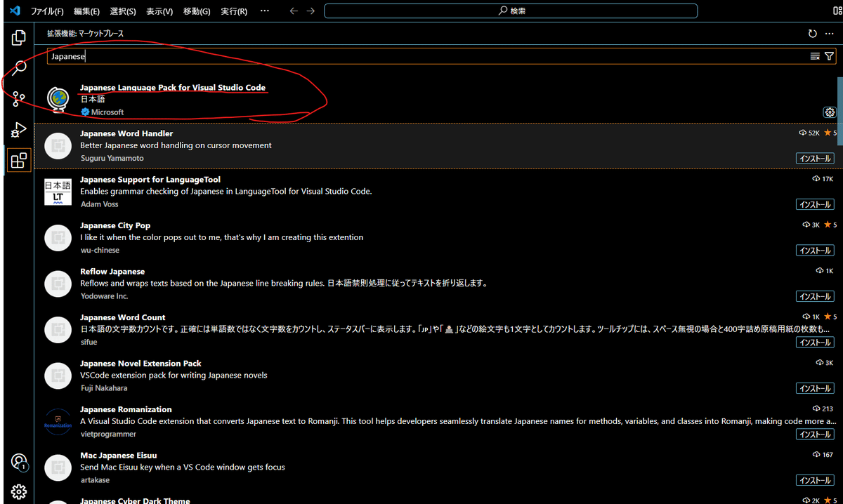Viewport: 843px width, 504px height.
Task: Open the 編集(E) menu
Action: 86,11
